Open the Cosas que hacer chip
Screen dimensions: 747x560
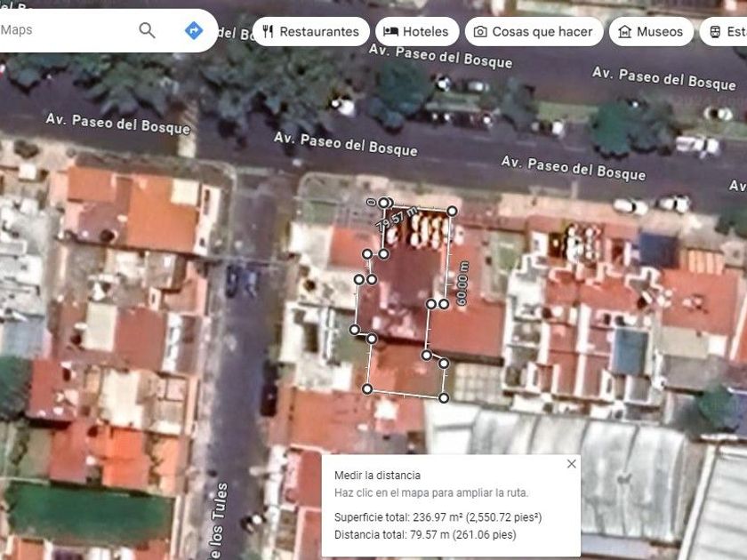[x=534, y=31]
